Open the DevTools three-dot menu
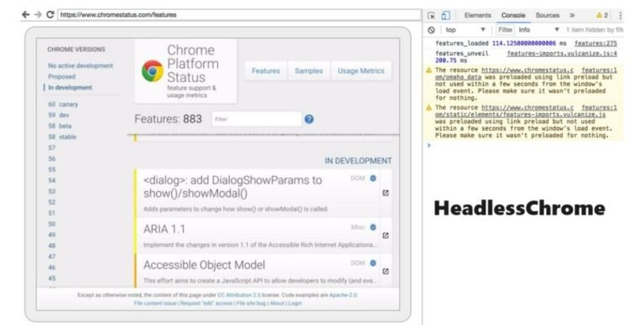 tap(621, 15)
